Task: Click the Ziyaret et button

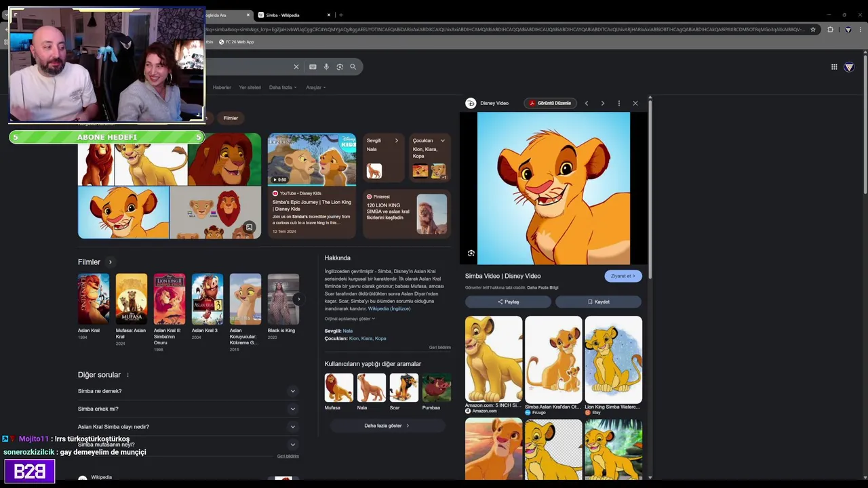Action: (x=623, y=276)
